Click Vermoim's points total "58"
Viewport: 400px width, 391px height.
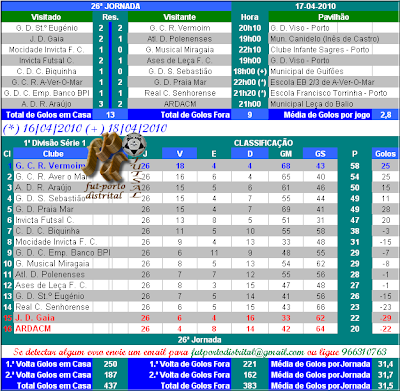click(x=355, y=166)
